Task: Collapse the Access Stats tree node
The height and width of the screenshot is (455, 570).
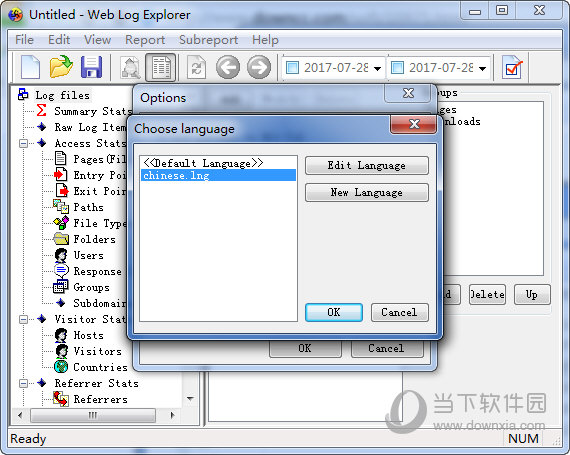Action: (23, 143)
